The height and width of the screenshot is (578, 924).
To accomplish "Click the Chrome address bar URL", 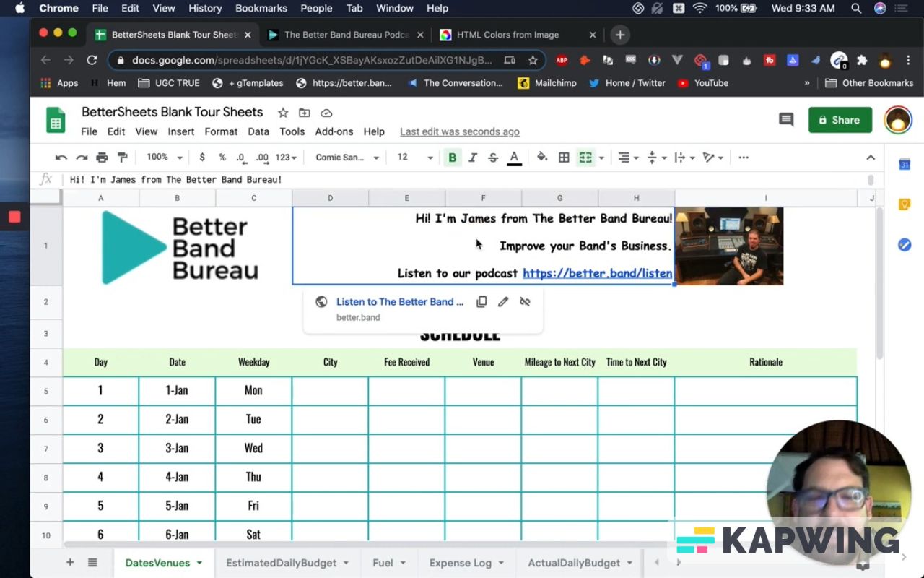I will (x=312, y=61).
